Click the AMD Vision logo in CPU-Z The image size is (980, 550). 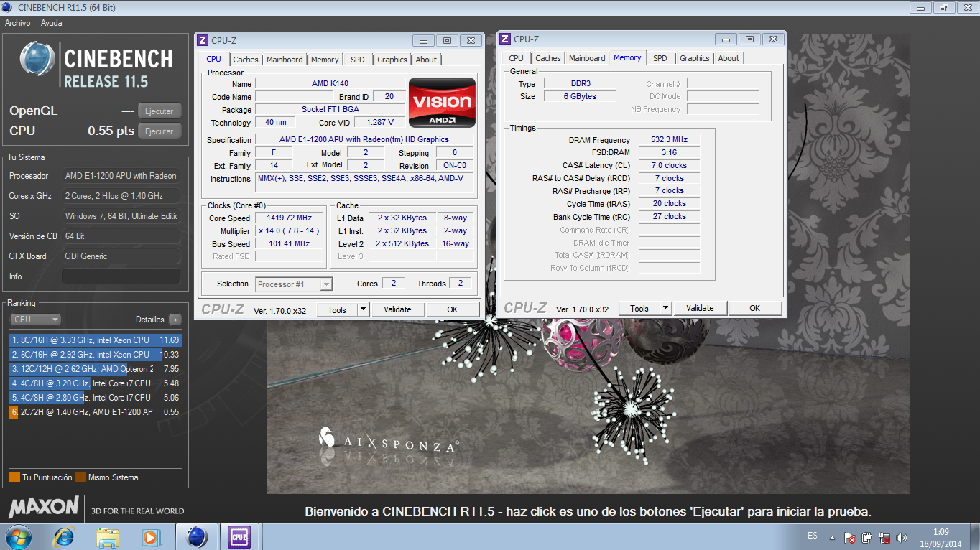point(442,103)
